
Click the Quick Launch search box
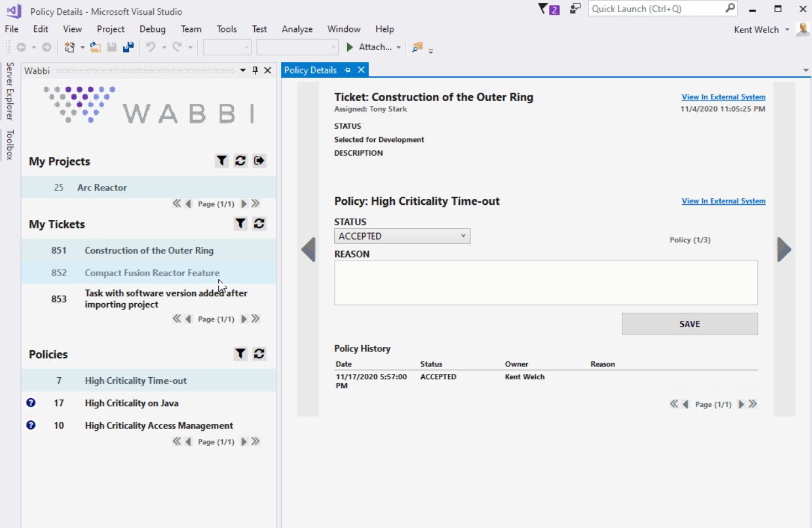663,8
